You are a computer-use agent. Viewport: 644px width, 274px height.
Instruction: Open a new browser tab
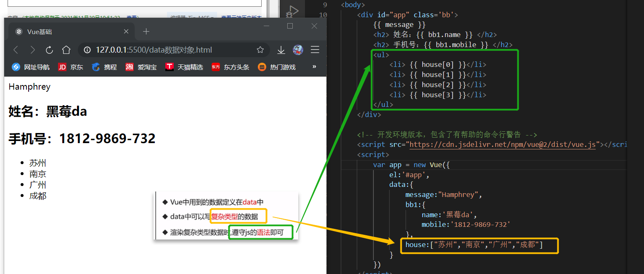click(x=146, y=32)
